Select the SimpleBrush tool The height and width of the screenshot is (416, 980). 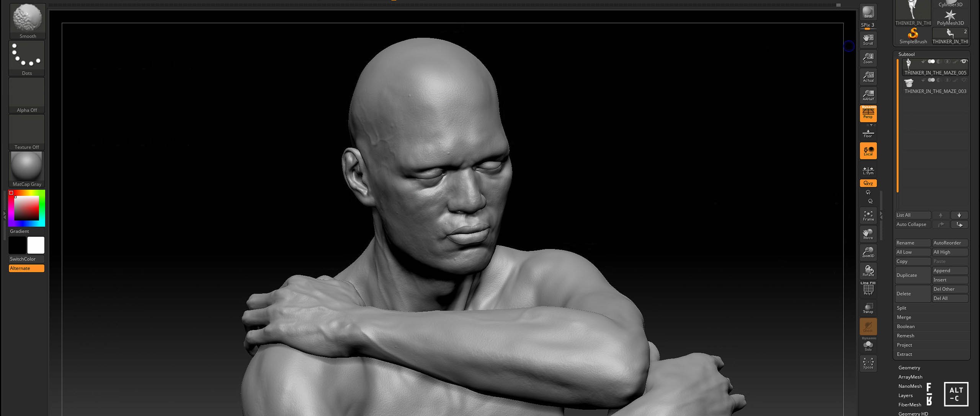[x=913, y=36]
